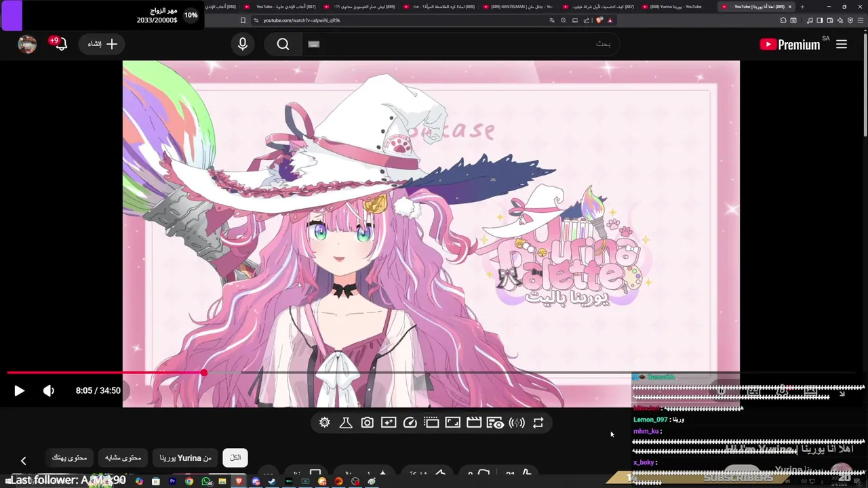Open WhatsApp from the taskbar

click(x=206, y=481)
